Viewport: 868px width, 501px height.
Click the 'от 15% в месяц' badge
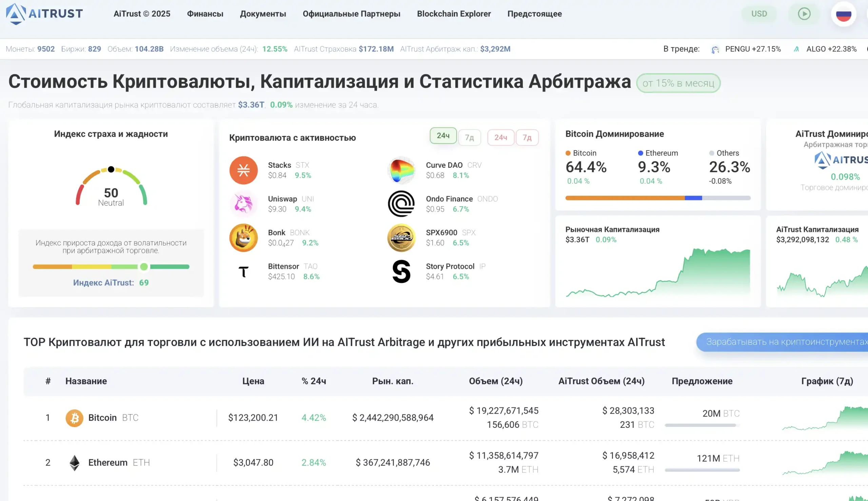[678, 83]
